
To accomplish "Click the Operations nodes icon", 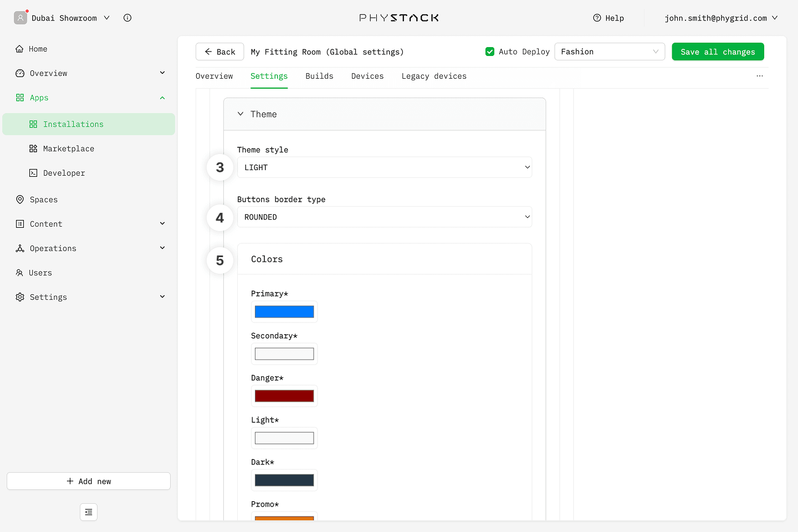I will (20, 248).
